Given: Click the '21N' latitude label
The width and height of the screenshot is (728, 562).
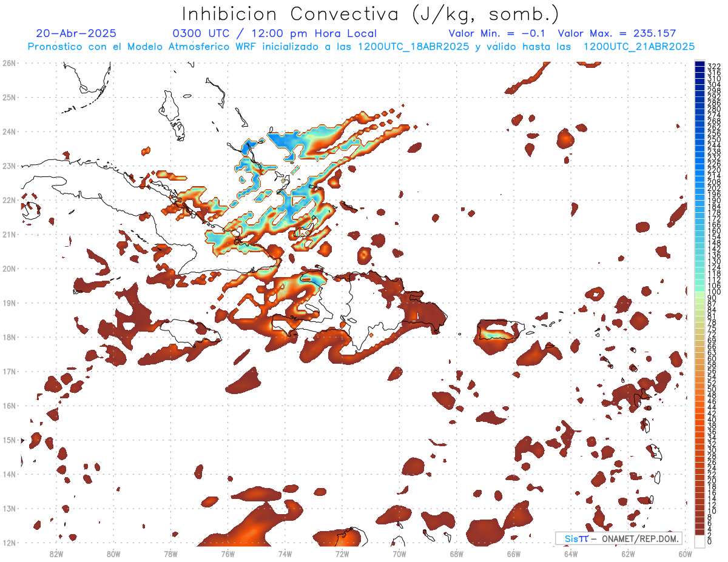Looking at the screenshot, I should tap(9, 235).
